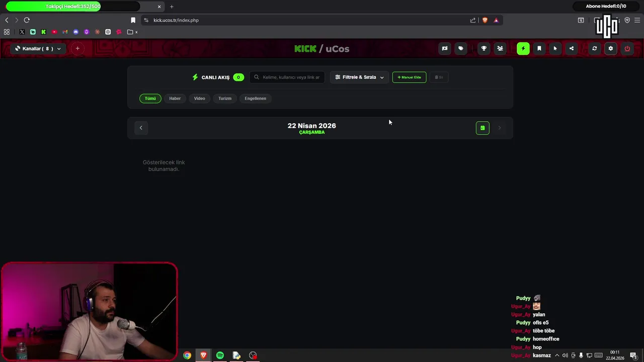
Task: Click the system volume tray icon
Action: 565,355
